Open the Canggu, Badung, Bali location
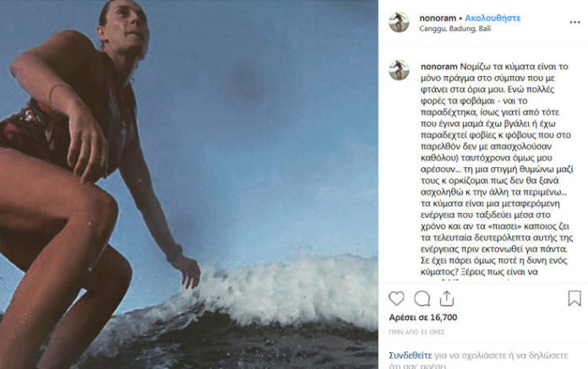Screen dimensions: 588x369 [455, 28]
